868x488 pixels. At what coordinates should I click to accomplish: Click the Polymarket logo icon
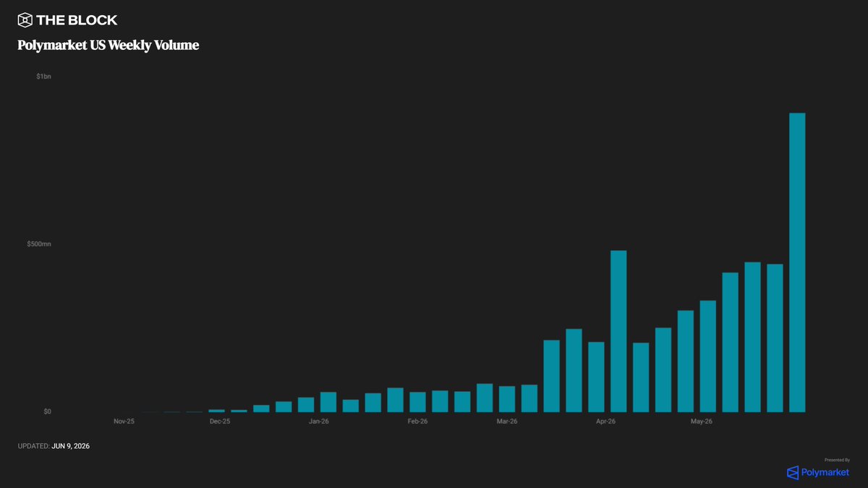point(793,473)
